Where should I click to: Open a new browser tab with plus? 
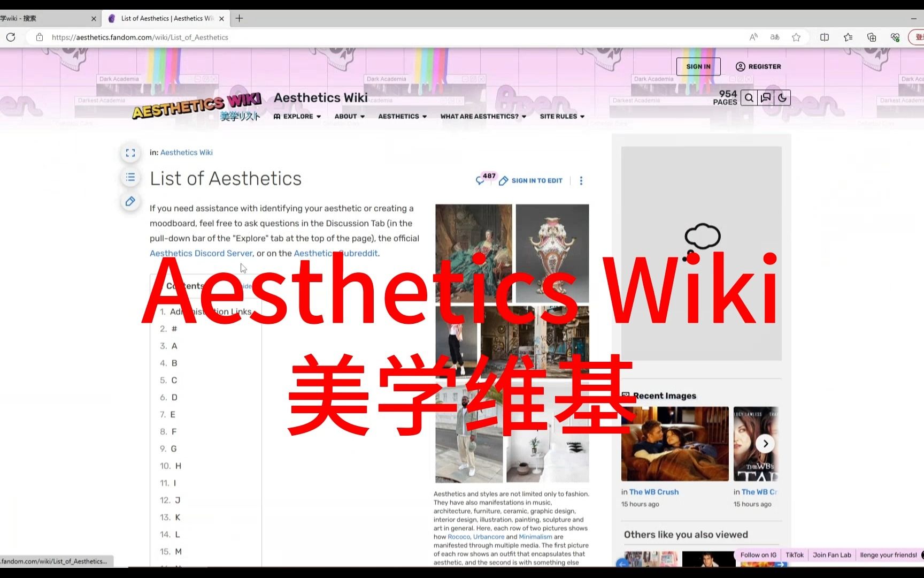pos(239,18)
